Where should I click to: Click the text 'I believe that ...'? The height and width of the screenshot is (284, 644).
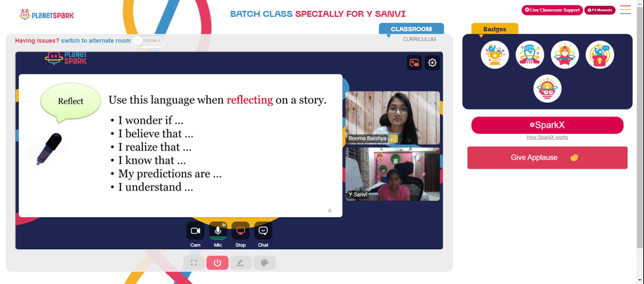pos(156,134)
